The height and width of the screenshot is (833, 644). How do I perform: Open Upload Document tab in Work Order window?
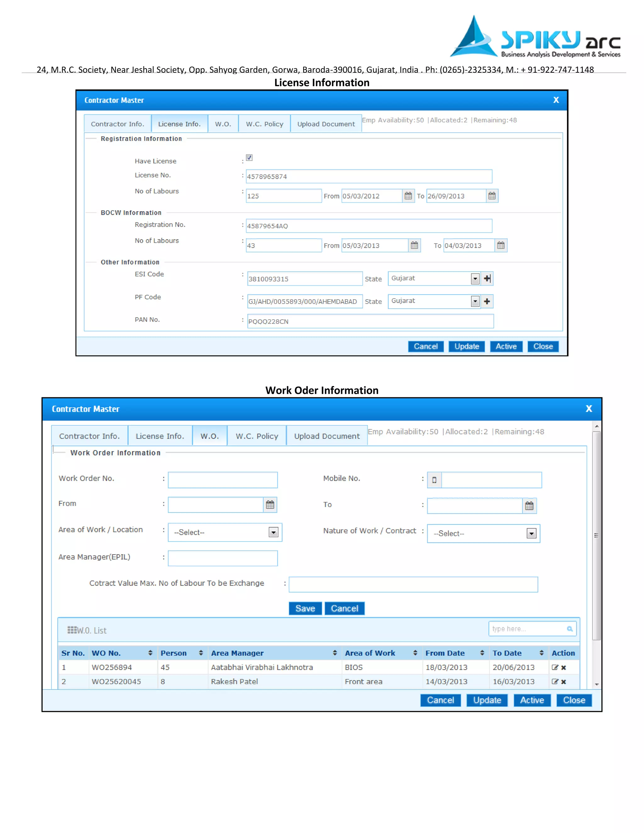coord(327,436)
